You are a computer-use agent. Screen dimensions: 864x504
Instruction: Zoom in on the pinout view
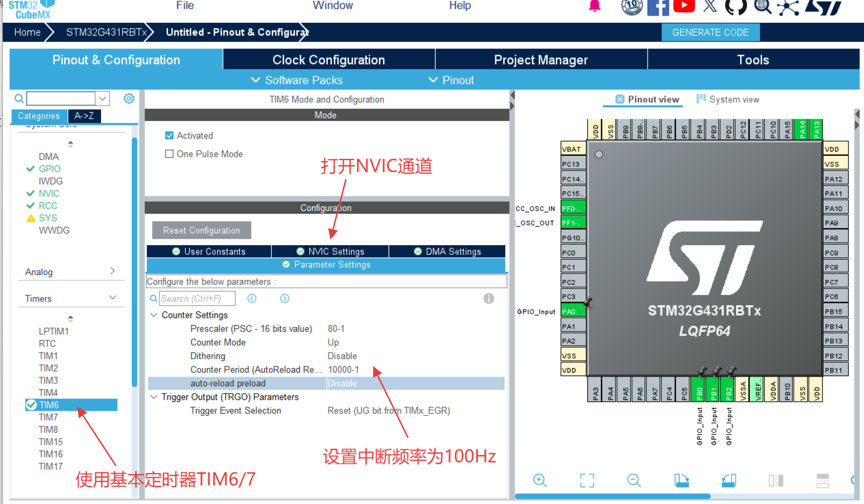(540, 480)
